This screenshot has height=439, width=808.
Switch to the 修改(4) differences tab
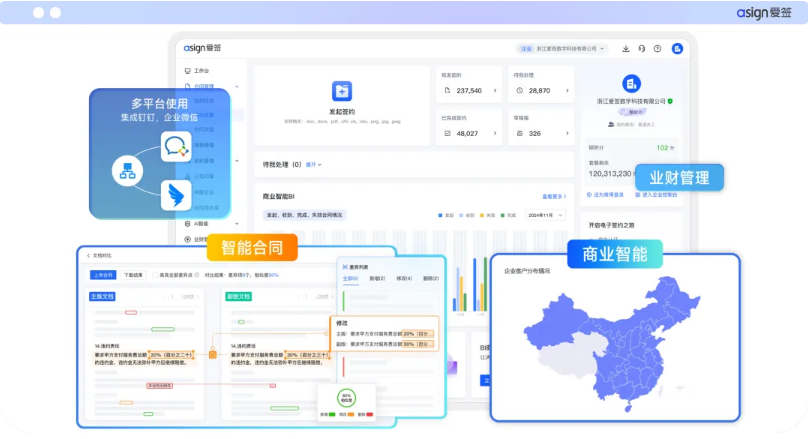(403, 279)
